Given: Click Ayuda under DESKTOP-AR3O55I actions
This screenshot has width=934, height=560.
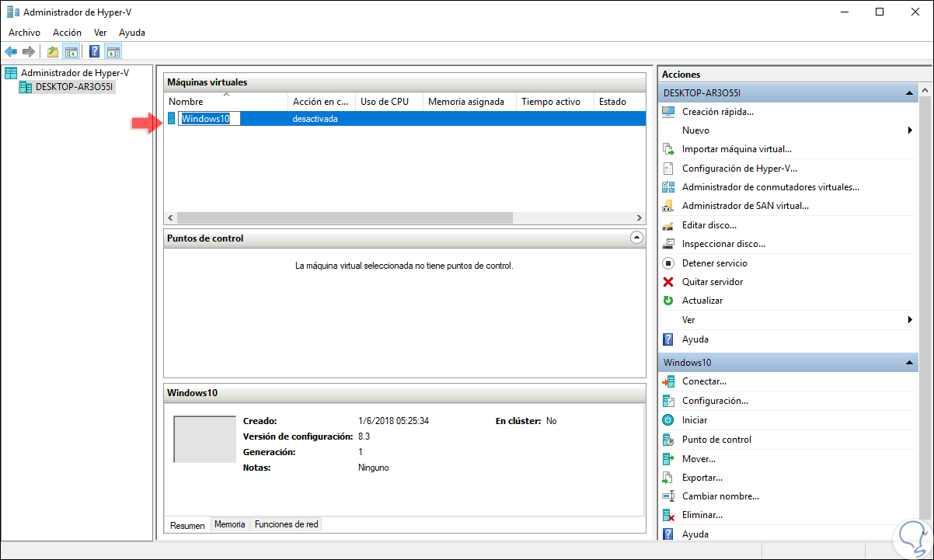Looking at the screenshot, I should [x=695, y=339].
